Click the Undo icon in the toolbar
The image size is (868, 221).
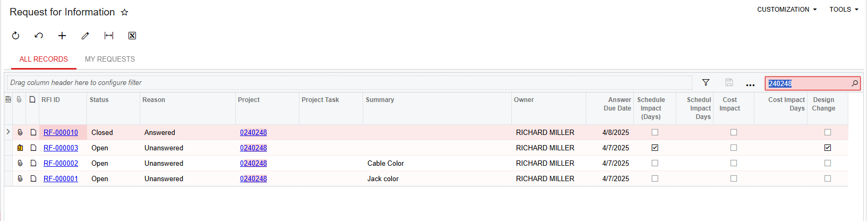pos(39,36)
